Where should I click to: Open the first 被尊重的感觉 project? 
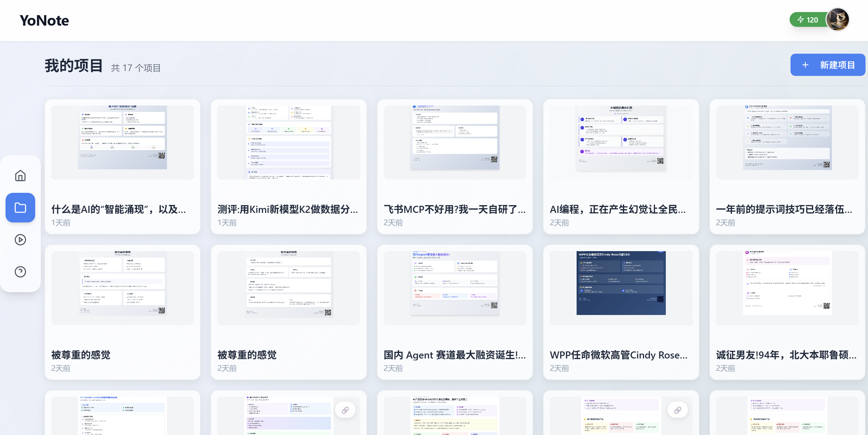coord(81,354)
